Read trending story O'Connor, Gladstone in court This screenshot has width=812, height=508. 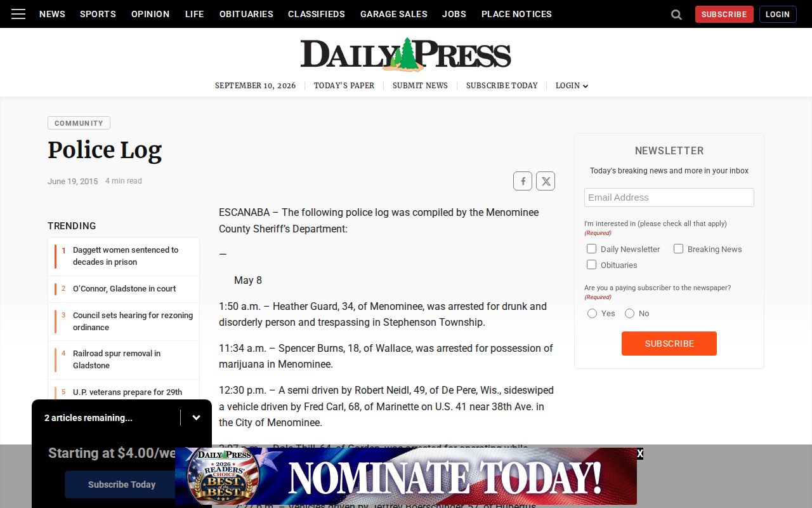[124, 289]
